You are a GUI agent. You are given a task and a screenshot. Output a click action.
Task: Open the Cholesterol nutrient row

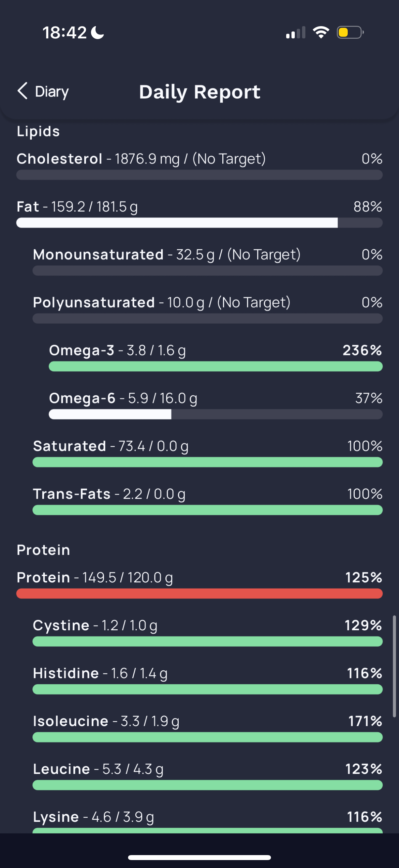pyautogui.click(x=199, y=165)
